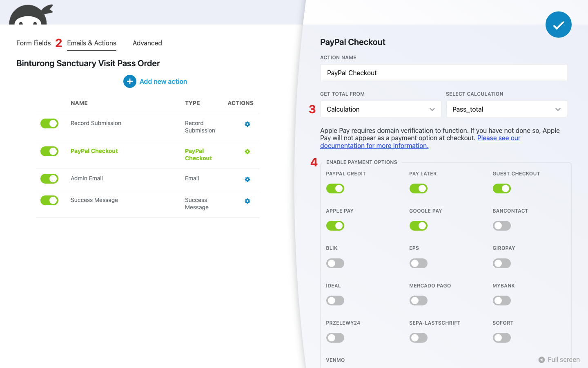Click the PayPal Checkout action name row
This screenshot has width=588, height=368.
pos(94,151)
